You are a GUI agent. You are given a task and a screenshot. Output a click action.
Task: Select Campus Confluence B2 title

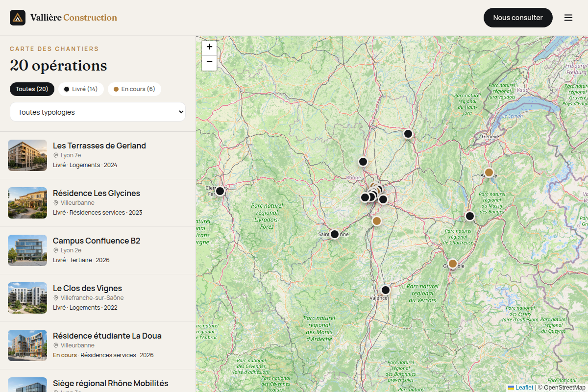point(97,241)
